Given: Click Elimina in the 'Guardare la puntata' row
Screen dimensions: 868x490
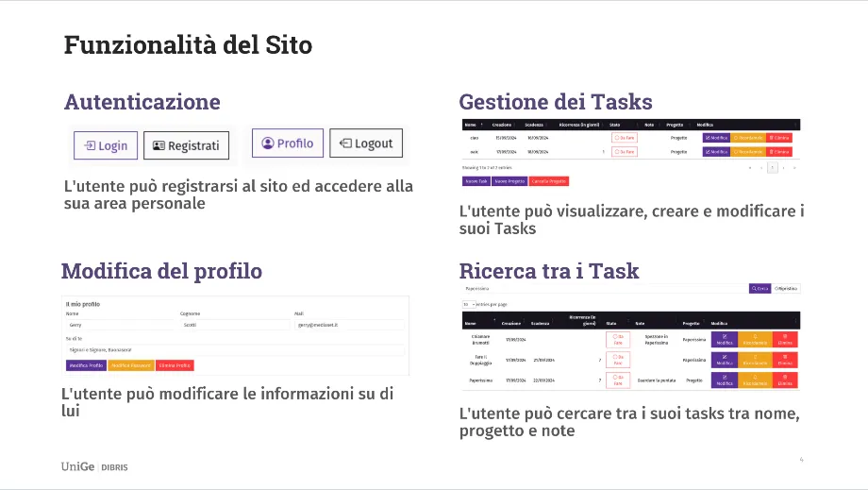Looking at the screenshot, I should coord(785,380).
